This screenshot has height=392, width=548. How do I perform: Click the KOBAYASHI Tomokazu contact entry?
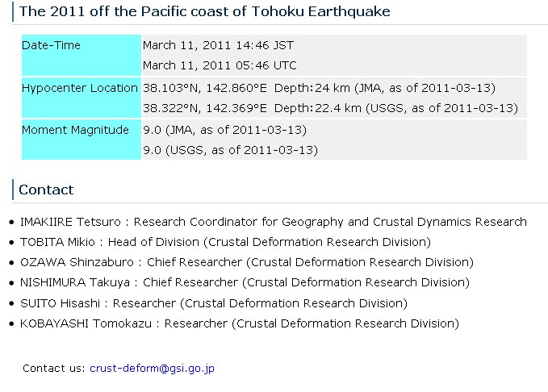click(240, 323)
